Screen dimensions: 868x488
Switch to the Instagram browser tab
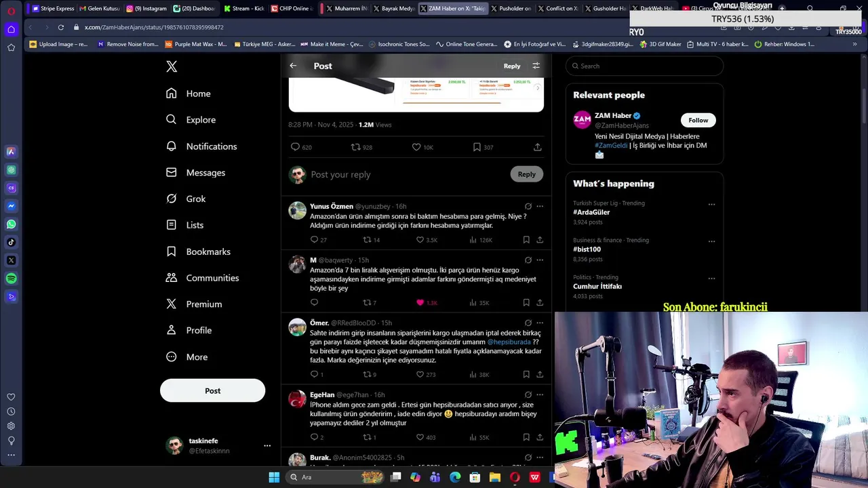coord(146,8)
